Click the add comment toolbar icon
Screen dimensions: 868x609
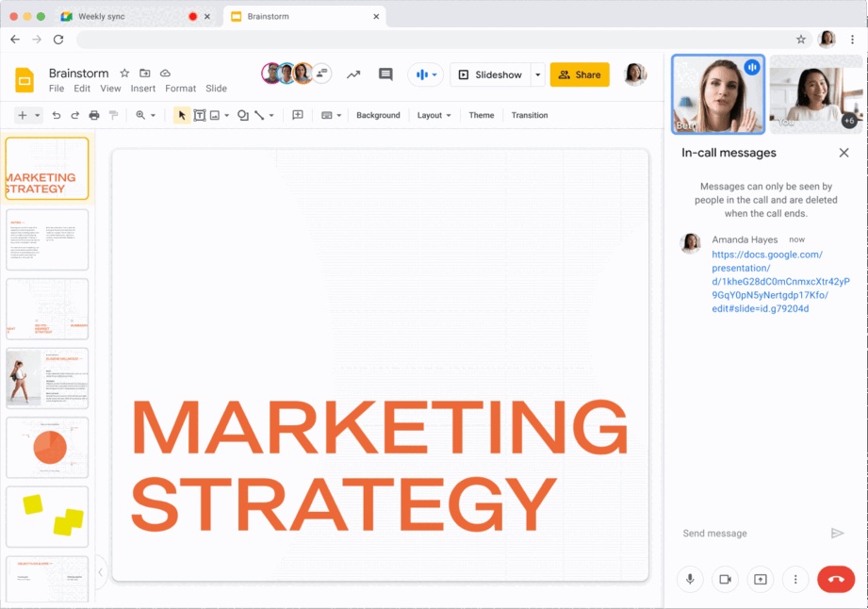[298, 115]
